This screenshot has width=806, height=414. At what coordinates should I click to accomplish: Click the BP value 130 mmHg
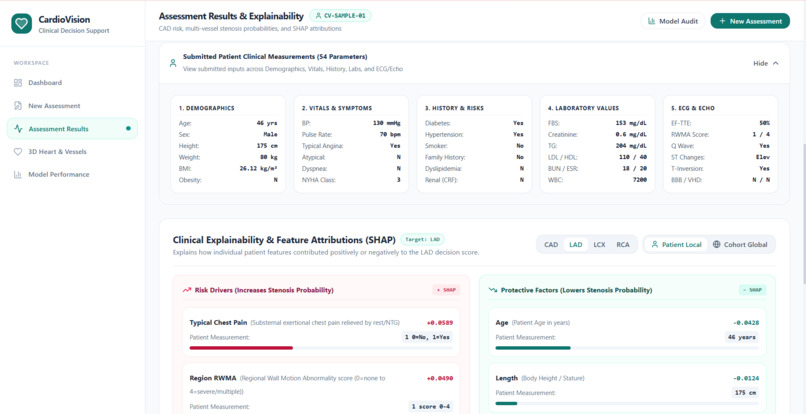click(387, 123)
